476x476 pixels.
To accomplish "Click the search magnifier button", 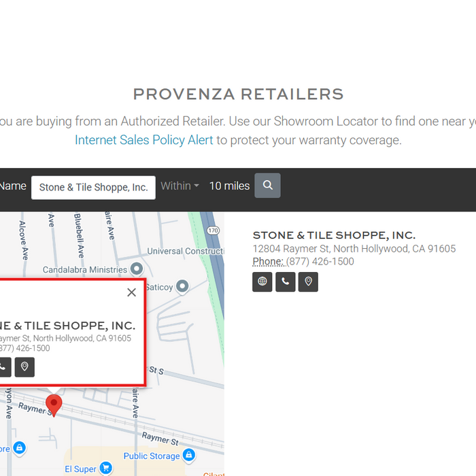I will coord(267,186).
